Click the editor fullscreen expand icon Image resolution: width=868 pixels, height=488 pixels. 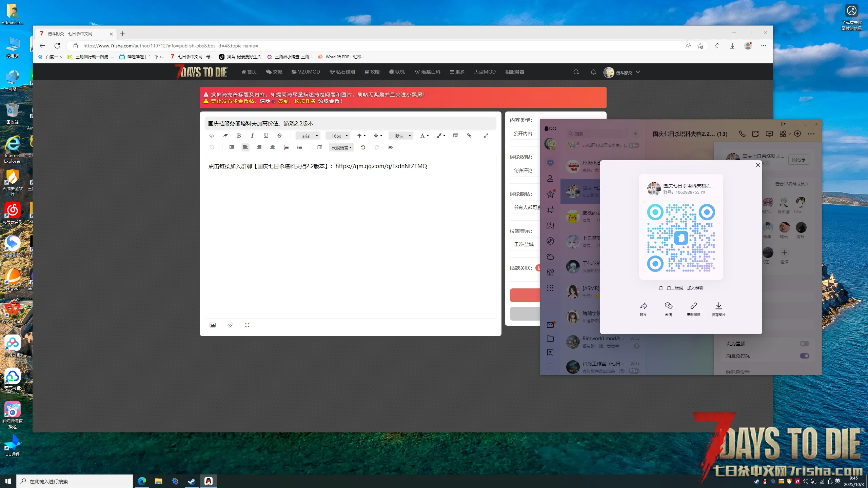click(486, 136)
